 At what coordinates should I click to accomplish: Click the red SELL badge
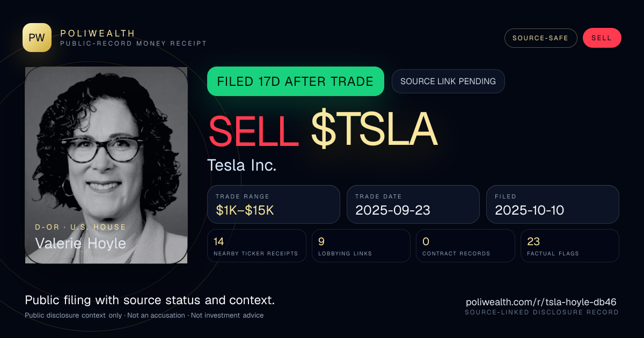(602, 38)
